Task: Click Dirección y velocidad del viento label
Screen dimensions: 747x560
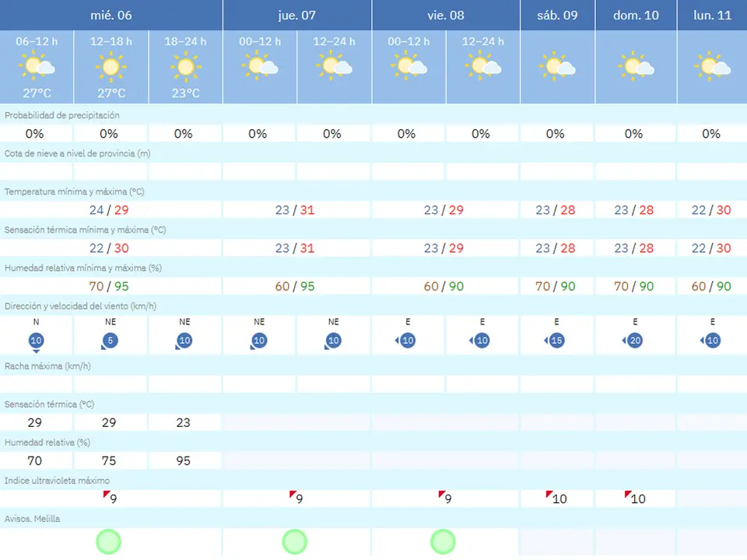Action: click(x=80, y=306)
